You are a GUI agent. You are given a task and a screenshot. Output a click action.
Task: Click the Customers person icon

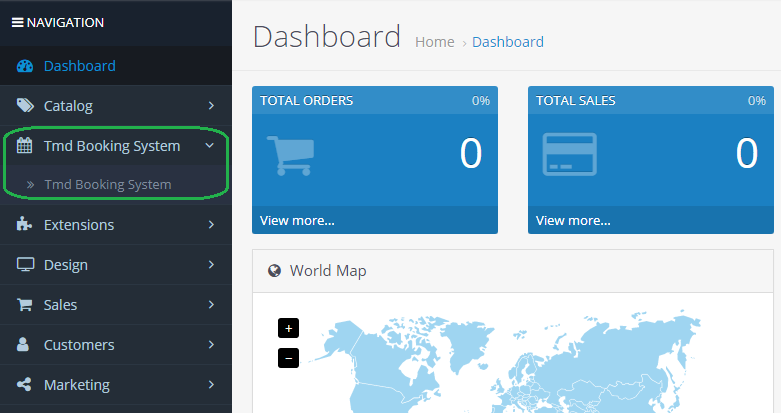point(23,344)
